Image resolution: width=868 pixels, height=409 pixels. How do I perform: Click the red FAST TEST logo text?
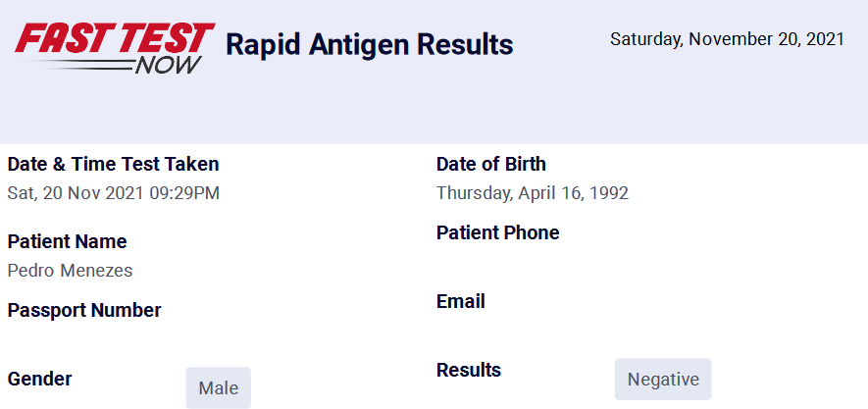115,37
